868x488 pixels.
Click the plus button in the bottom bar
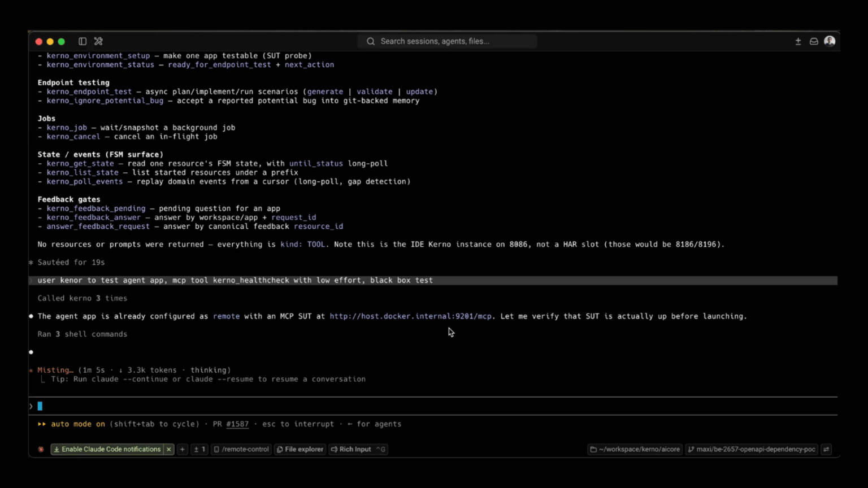183,450
